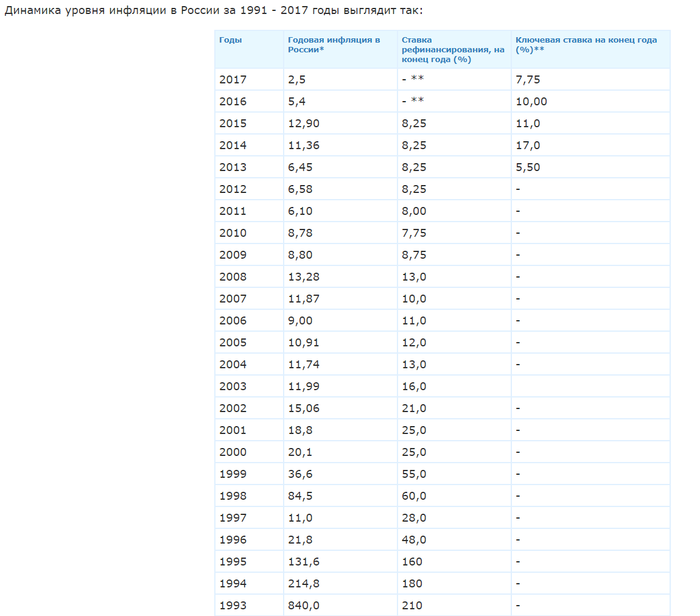Select the 17,0 key rate for 2014
Screen dimensions: 700x616
[528, 145]
